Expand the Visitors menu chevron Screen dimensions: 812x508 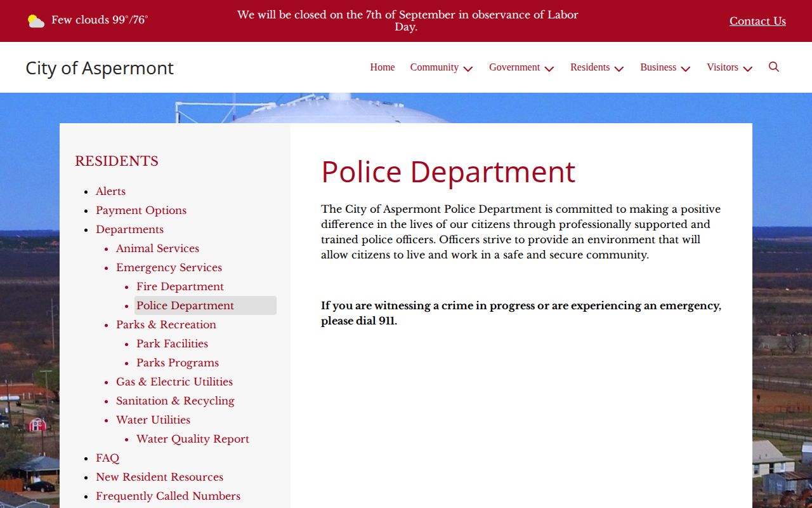tap(748, 69)
